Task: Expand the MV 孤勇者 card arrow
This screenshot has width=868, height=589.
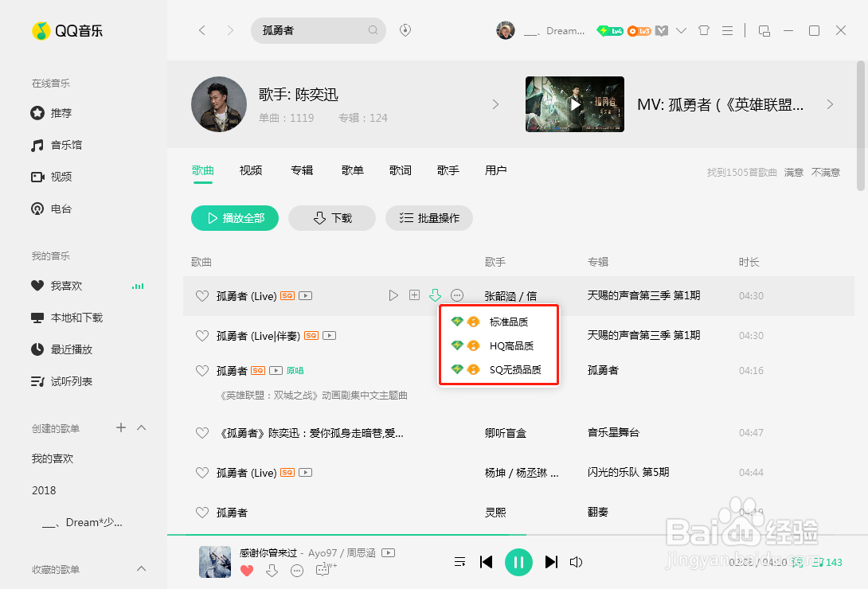Action: [830, 104]
